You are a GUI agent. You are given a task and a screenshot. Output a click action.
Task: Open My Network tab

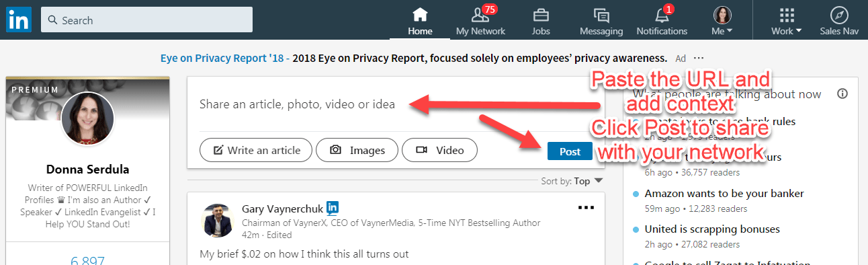(x=480, y=22)
